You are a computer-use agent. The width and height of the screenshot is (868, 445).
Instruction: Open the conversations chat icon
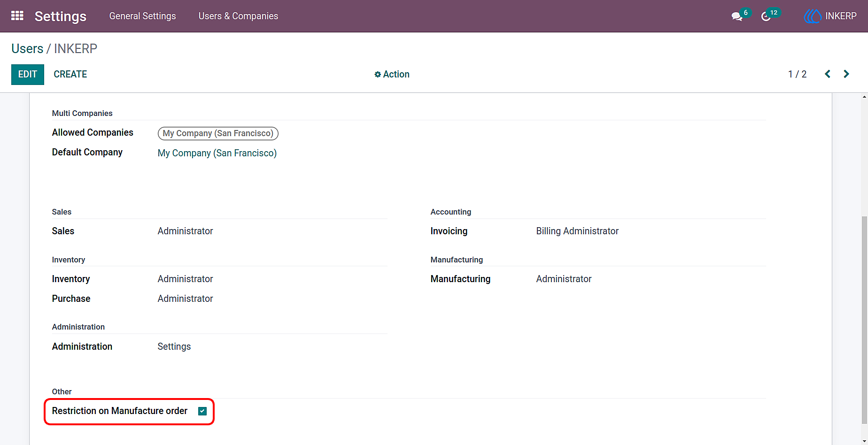point(736,16)
